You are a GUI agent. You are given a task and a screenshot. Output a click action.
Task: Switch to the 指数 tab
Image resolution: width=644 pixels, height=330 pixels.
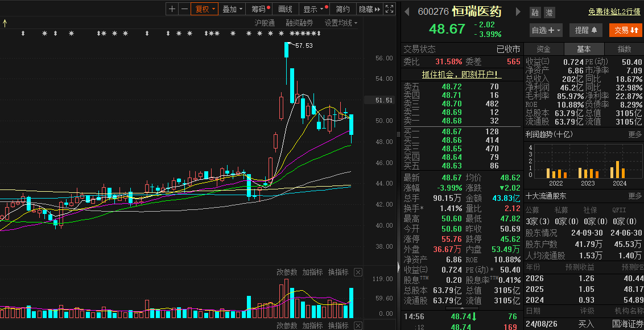624,49
